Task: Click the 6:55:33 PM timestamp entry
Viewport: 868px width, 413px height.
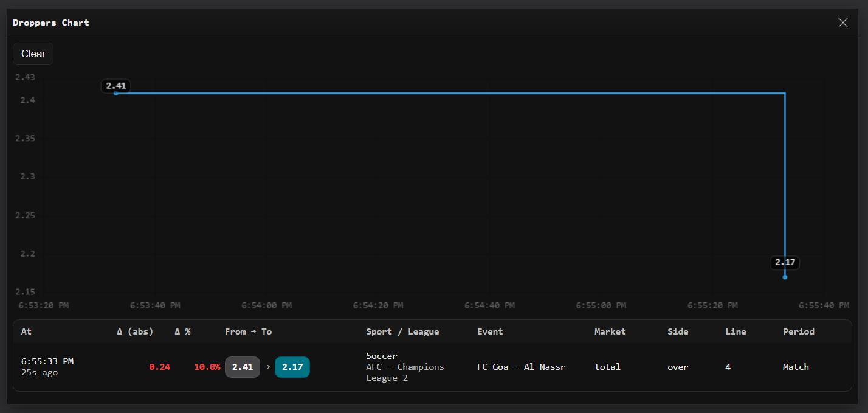Action: coord(47,361)
